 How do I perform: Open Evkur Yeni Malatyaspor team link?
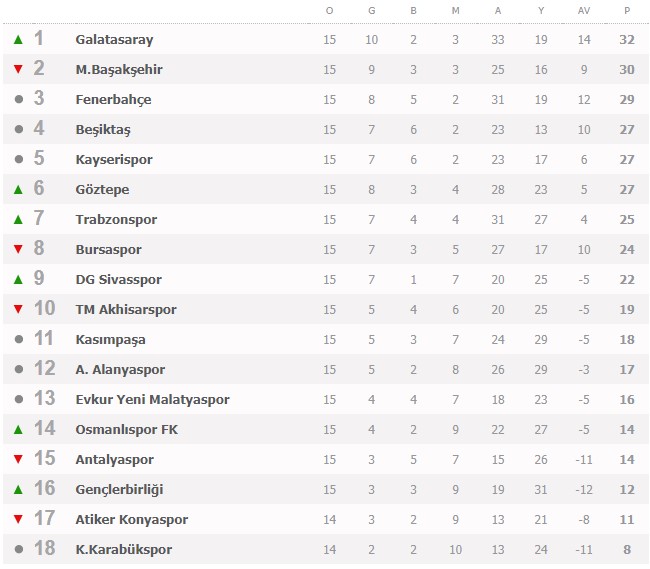152,400
